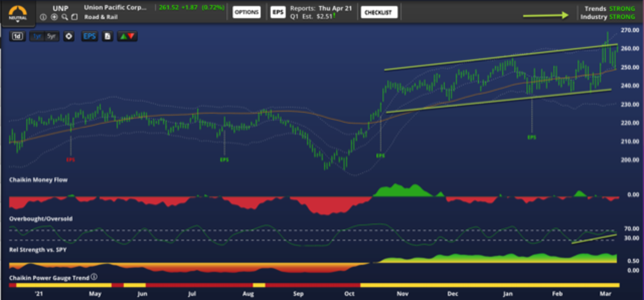
Task: Click the green EPS marker near February
Action: pyautogui.click(x=531, y=137)
